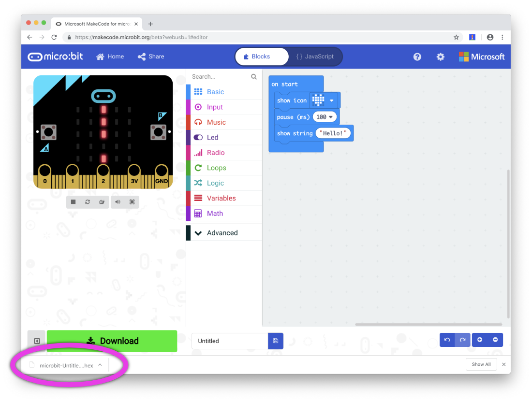This screenshot has height=402, width=532.
Task: Zoom in on the block workspace
Action: click(x=479, y=340)
